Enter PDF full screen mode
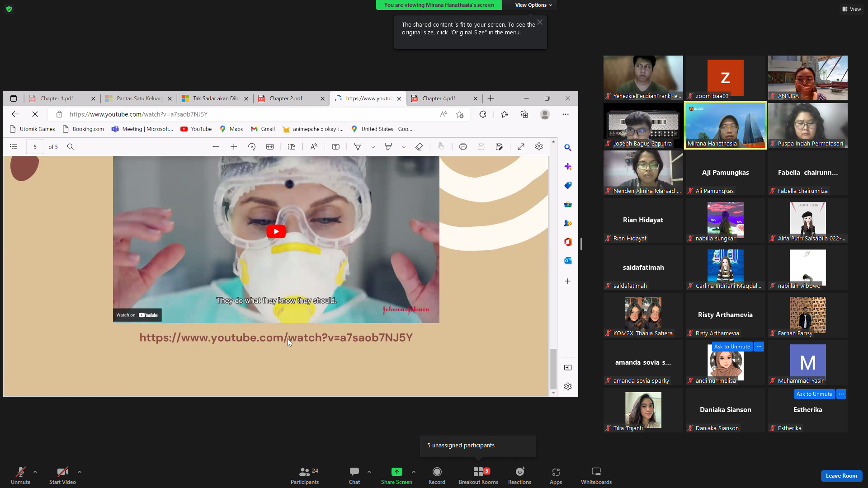 point(521,147)
